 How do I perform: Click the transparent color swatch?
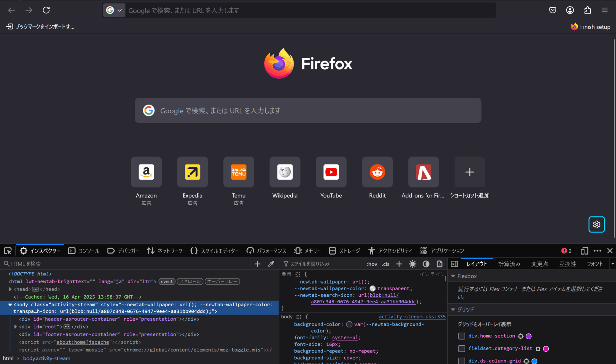coord(372,288)
